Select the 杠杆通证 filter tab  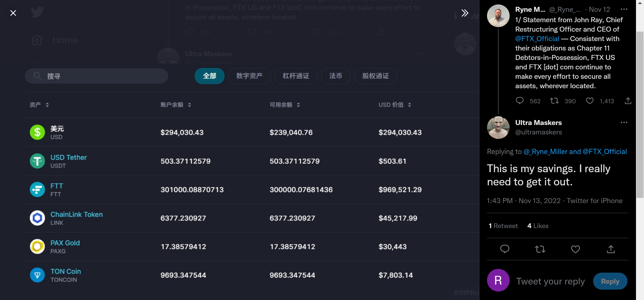pyautogui.click(x=296, y=76)
